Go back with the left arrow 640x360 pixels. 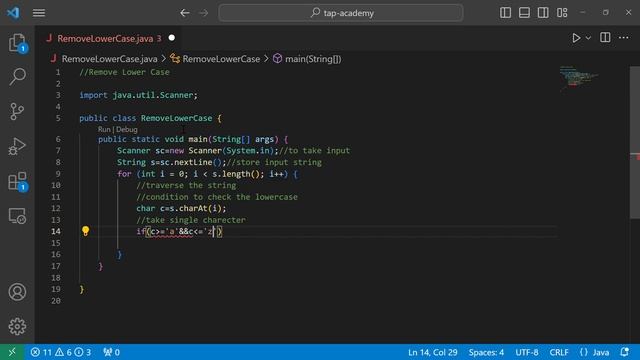tap(184, 13)
